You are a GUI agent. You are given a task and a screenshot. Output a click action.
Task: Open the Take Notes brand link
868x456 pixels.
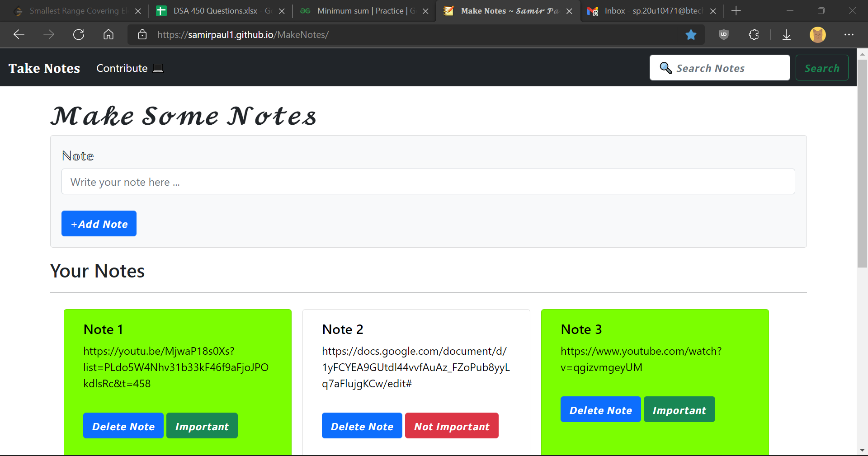pos(44,68)
